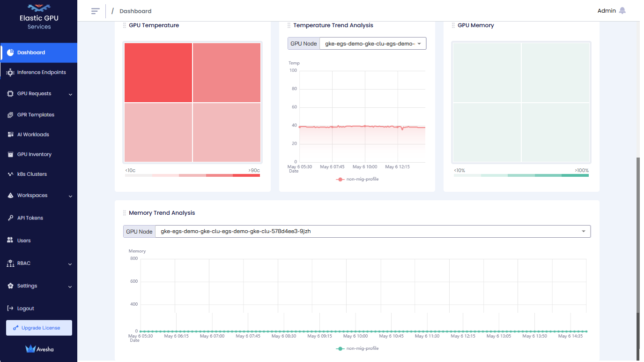
Task: Click the Users people icon
Action: tap(10, 240)
